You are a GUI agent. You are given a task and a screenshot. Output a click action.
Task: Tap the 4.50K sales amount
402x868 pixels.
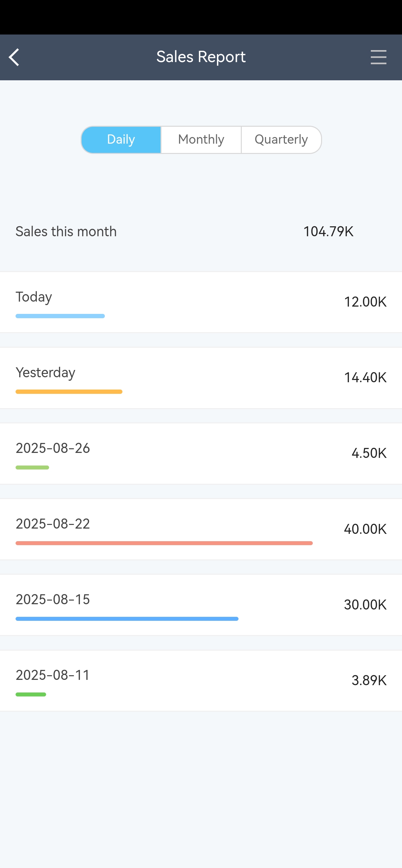point(368,453)
